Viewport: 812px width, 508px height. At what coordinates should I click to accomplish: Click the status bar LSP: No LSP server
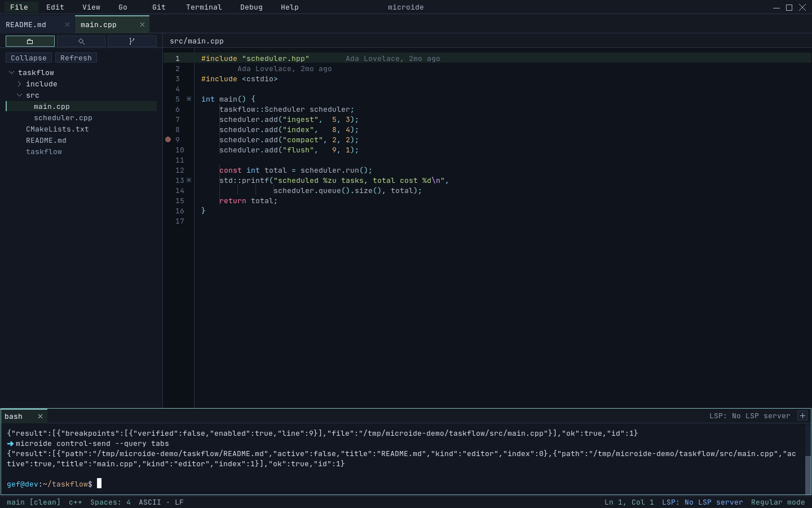pos(703,502)
